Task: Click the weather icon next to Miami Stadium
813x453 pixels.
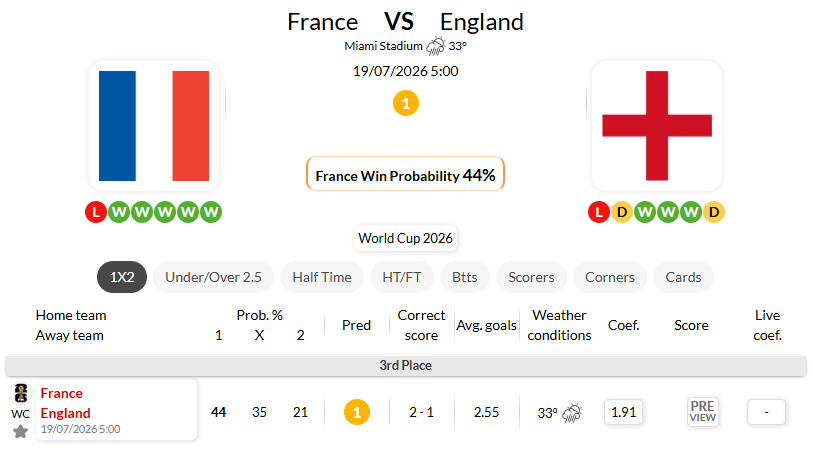Action: 436,46
